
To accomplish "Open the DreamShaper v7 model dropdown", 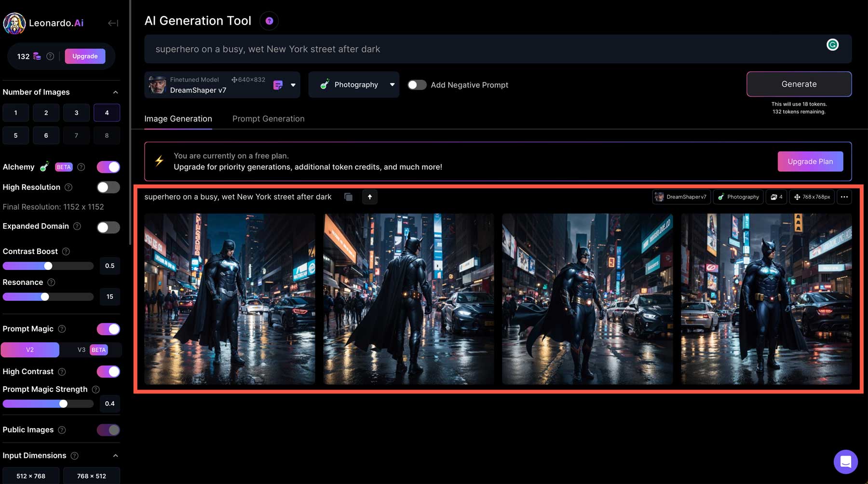I will (293, 85).
